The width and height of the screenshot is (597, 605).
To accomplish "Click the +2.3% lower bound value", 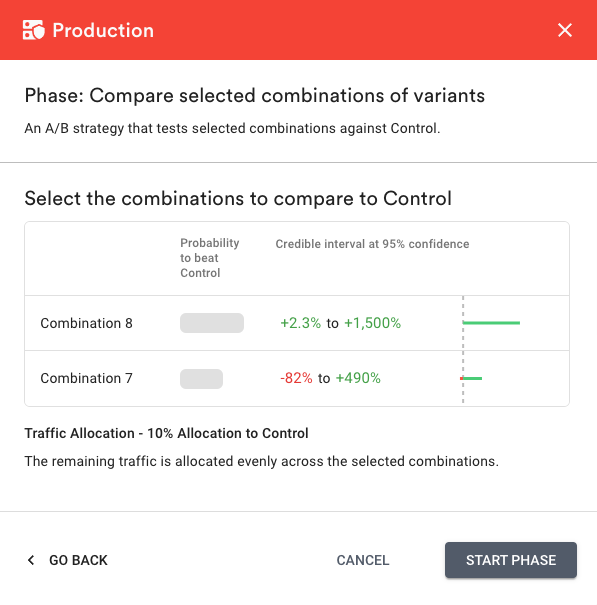I will pos(300,323).
